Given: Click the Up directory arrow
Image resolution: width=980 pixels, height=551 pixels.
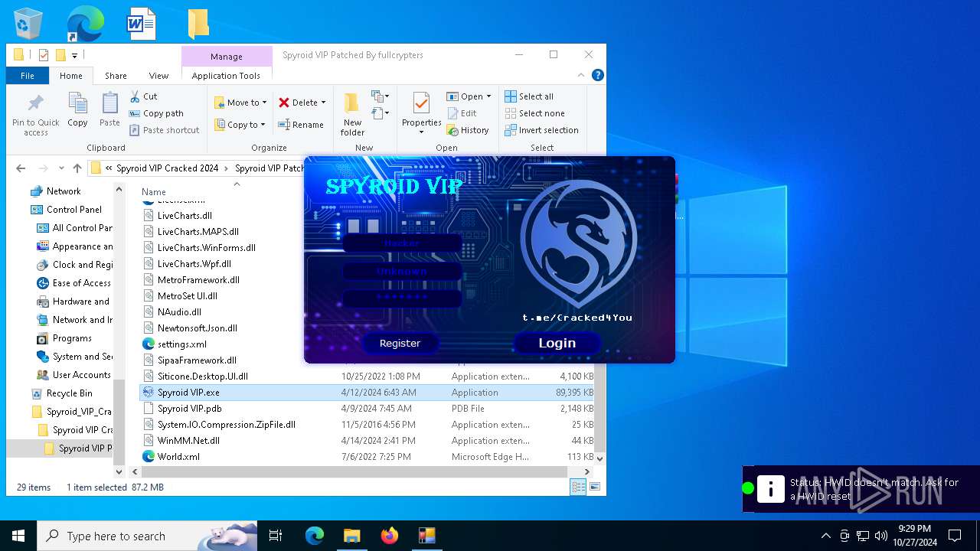Looking at the screenshot, I should [x=77, y=168].
